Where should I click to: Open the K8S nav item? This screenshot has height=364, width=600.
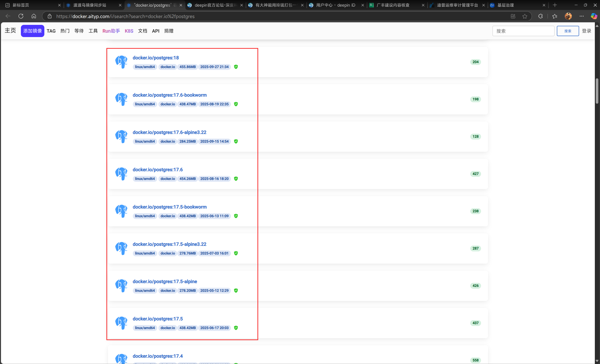129,31
